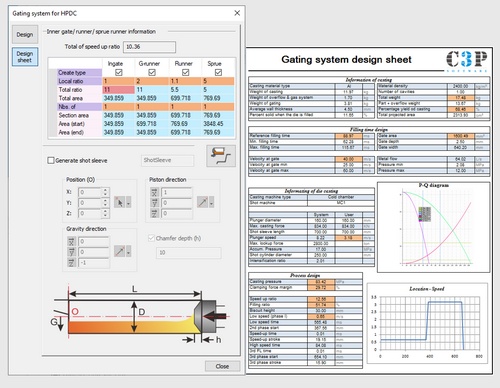Click the Position X value field
The height and width of the screenshot is (388, 500).
[x=90, y=192]
